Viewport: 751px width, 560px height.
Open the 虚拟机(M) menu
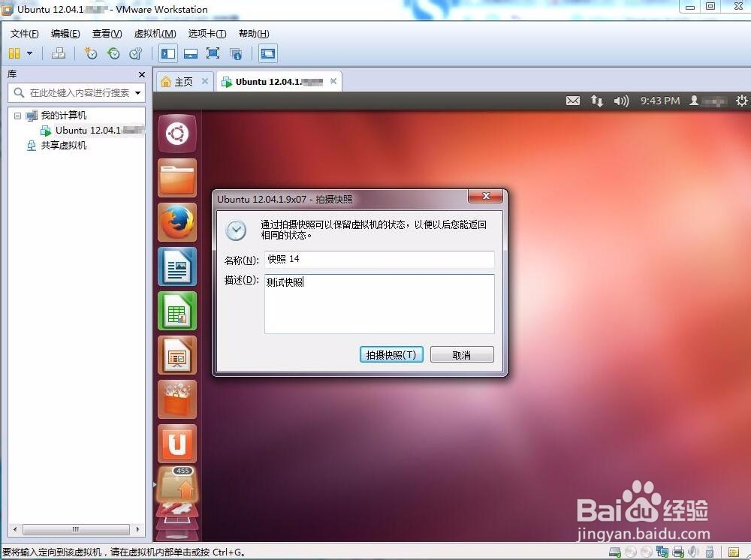click(x=154, y=33)
